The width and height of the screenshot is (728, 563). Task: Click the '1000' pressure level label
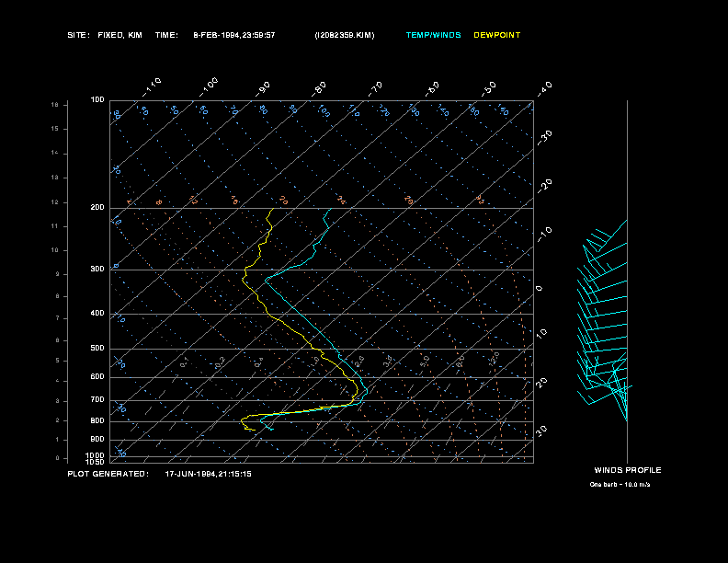95,455
